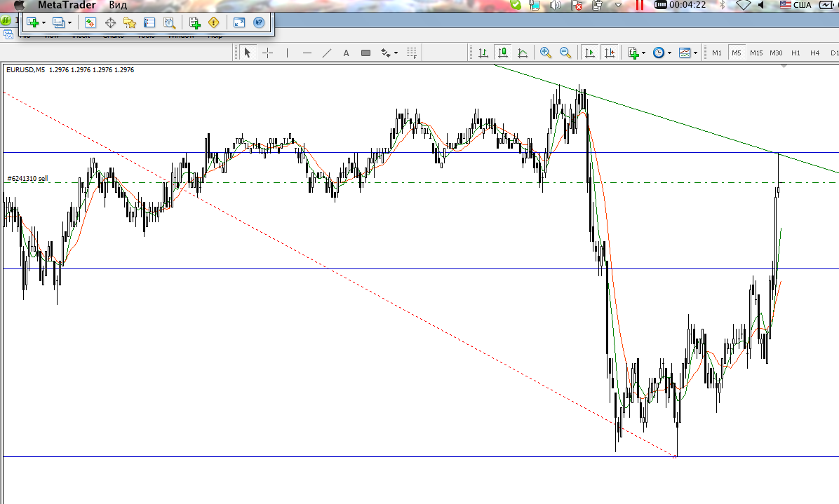Open the Indicators list icon
Screen dimensions: 839x504
(633, 53)
